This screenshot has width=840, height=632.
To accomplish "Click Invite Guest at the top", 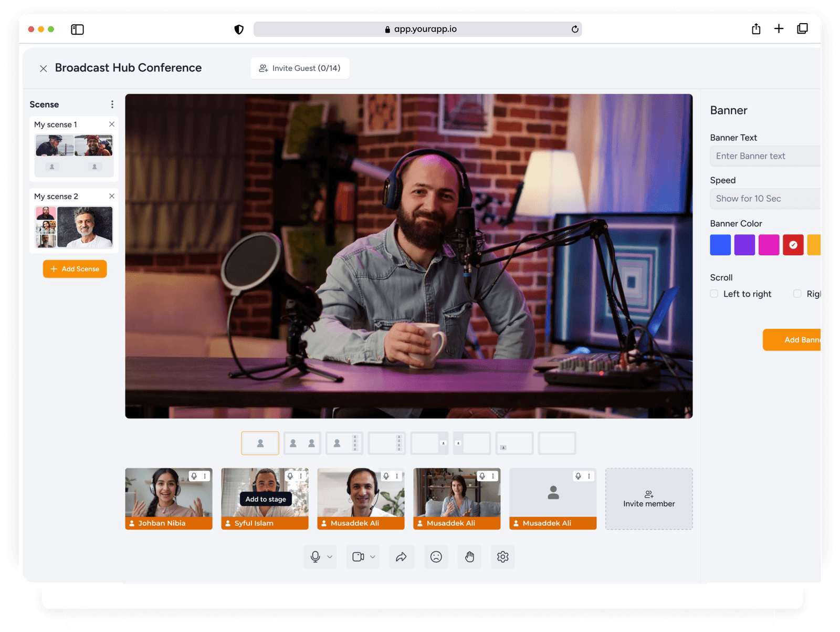I will [x=300, y=68].
